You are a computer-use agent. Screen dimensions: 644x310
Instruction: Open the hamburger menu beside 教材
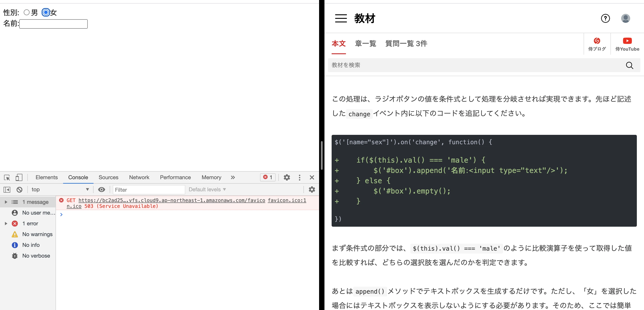(341, 19)
